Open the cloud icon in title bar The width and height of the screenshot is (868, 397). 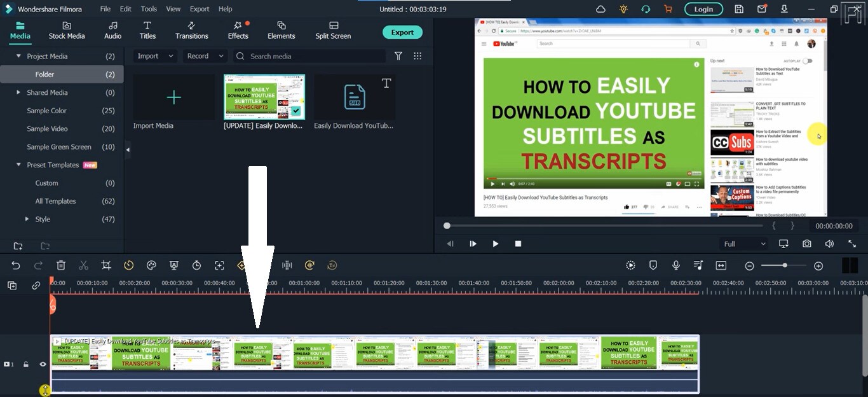(x=600, y=9)
